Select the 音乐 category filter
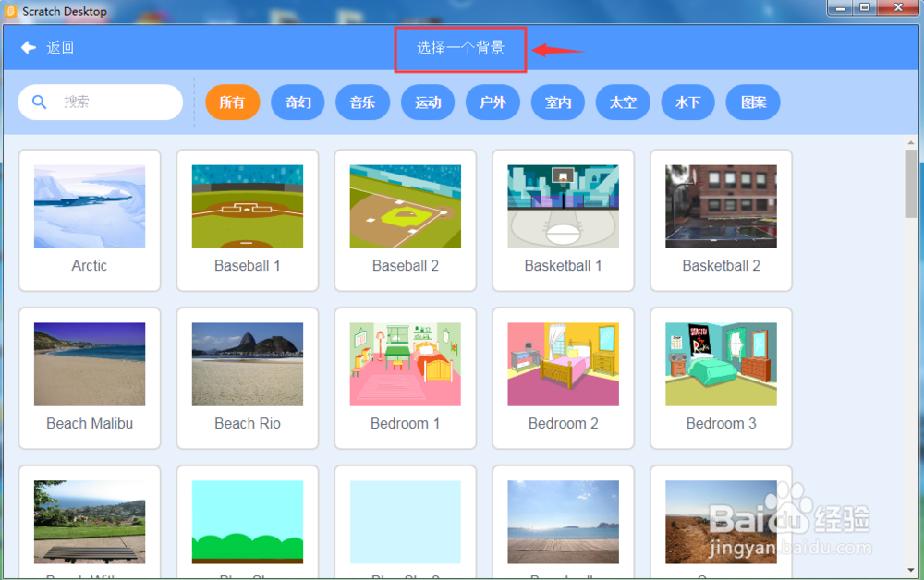Image resolution: width=924 pixels, height=580 pixels. pyautogui.click(x=362, y=103)
